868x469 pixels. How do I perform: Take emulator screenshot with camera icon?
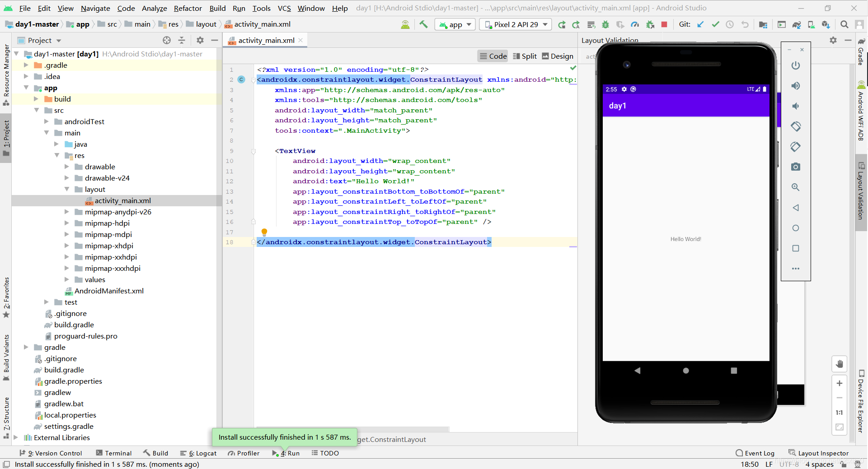pyautogui.click(x=796, y=167)
